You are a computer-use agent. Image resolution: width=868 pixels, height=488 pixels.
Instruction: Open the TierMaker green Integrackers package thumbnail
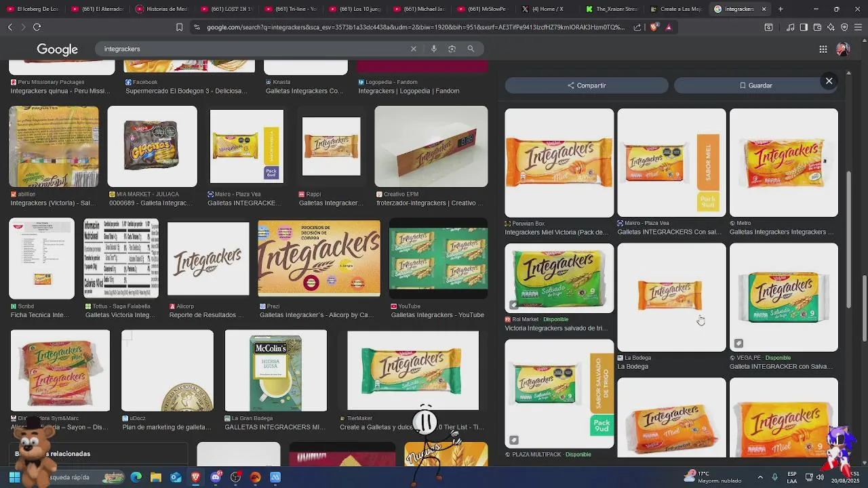tap(413, 371)
